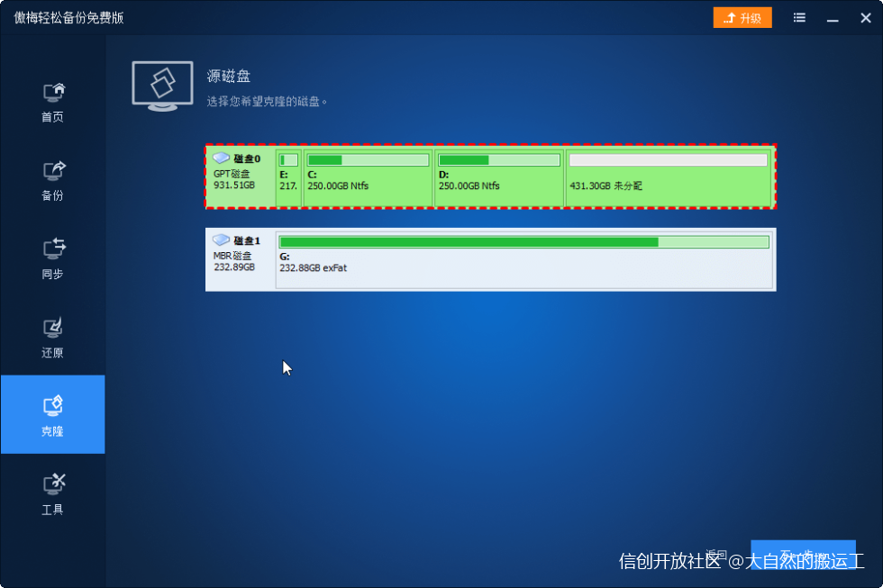Go to the 备份 backup section
Viewport: 883px width, 588px height.
[x=53, y=181]
